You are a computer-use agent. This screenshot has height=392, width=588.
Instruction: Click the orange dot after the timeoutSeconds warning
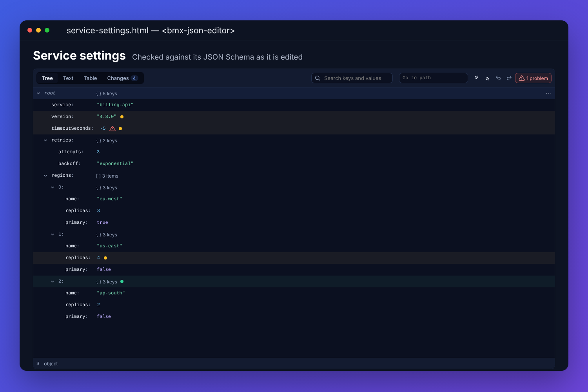coord(120,129)
